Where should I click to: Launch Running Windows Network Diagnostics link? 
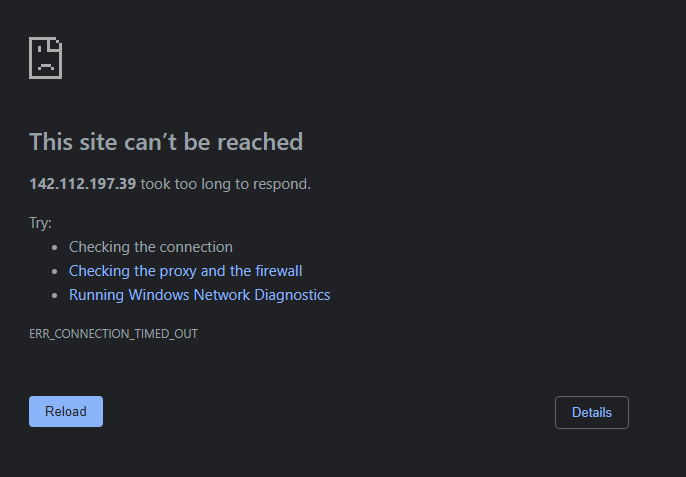(200, 295)
